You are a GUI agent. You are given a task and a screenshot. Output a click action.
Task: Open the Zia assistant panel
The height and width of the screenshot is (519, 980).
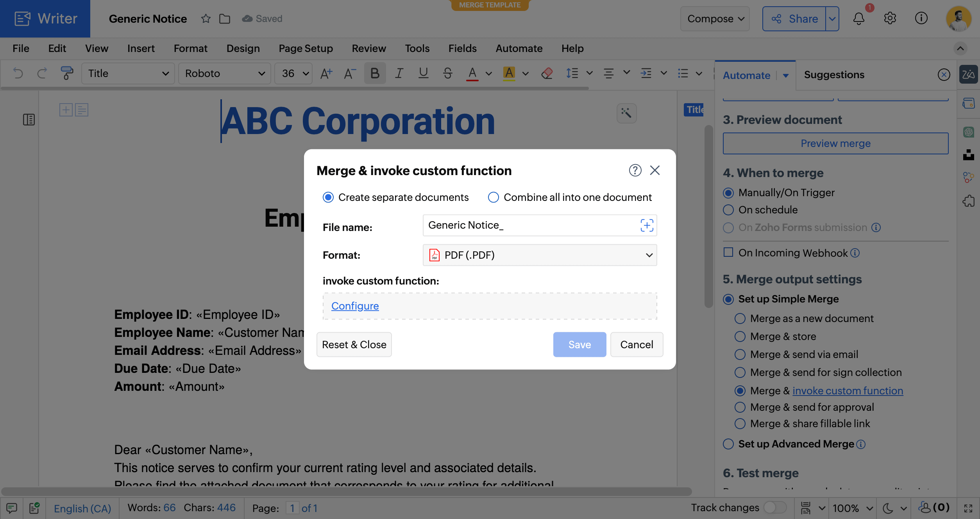coord(968,74)
